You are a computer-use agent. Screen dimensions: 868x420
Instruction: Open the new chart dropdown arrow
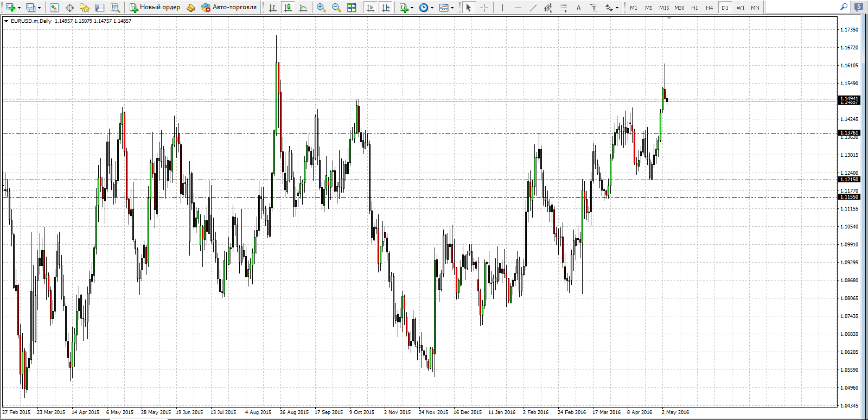(19, 8)
